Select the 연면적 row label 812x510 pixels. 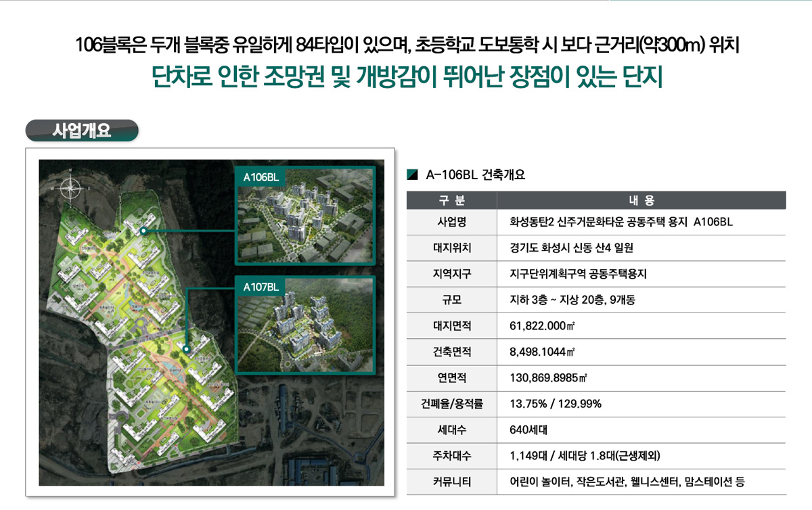(x=452, y=378)
